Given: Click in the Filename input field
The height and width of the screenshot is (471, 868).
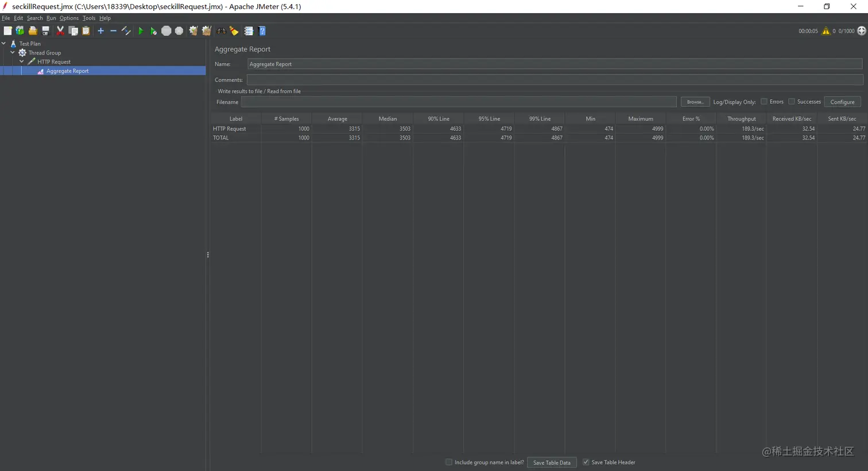Looking at the screenshot, I should click(x=459, y=102).
